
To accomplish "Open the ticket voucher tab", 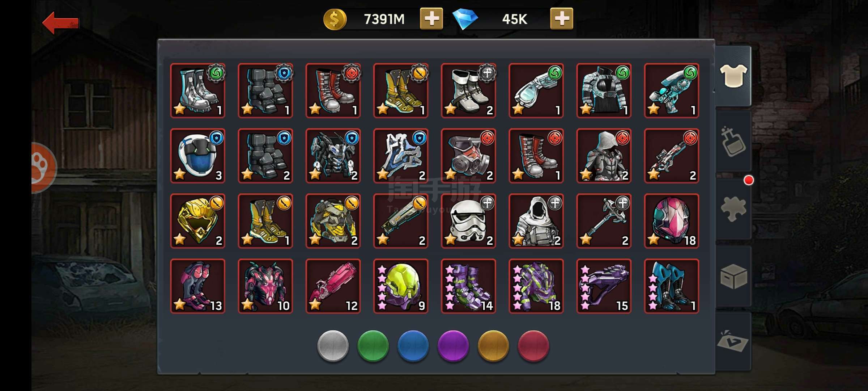I will coord(733,341).
